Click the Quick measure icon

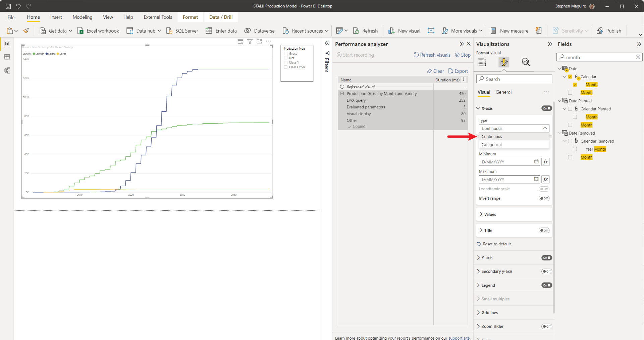pyautogui.click(x=538, y=31)
